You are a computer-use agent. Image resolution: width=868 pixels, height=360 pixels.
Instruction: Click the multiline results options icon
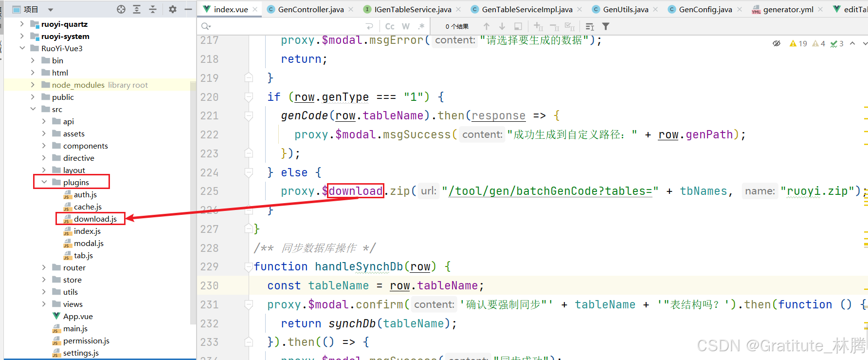[590, 26]
